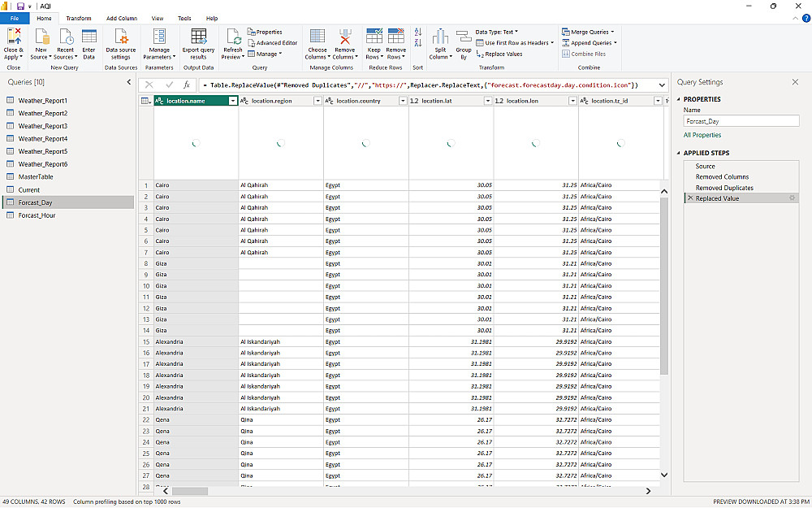Switch to the Transform tab
812x508 pixels.
(79, 18)
